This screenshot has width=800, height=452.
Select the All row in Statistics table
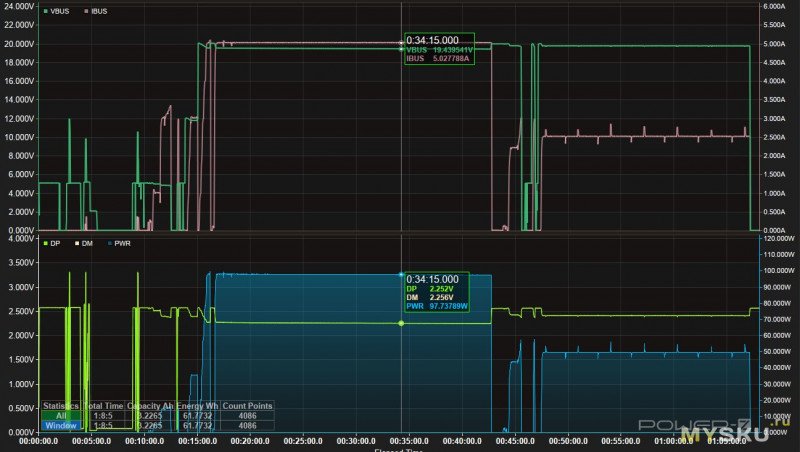pos(60,415)
